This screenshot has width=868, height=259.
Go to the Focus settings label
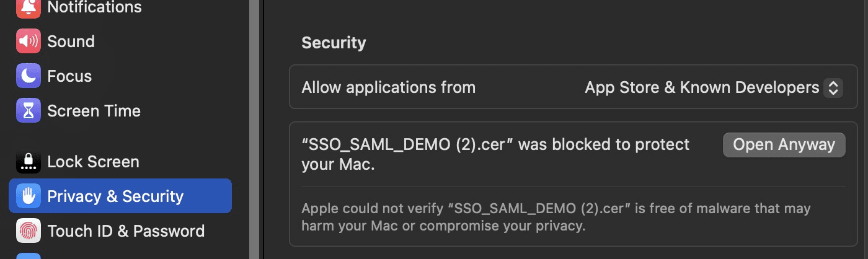(69, 76)
